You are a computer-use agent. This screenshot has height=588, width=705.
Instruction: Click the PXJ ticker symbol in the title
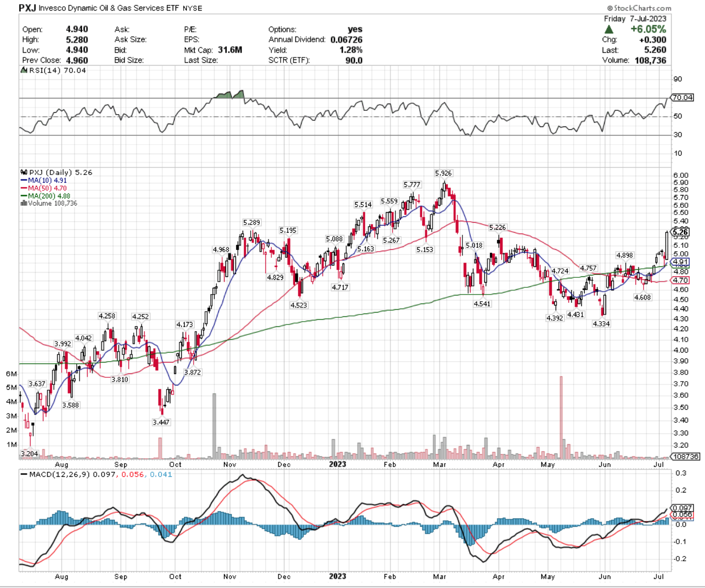27,8
